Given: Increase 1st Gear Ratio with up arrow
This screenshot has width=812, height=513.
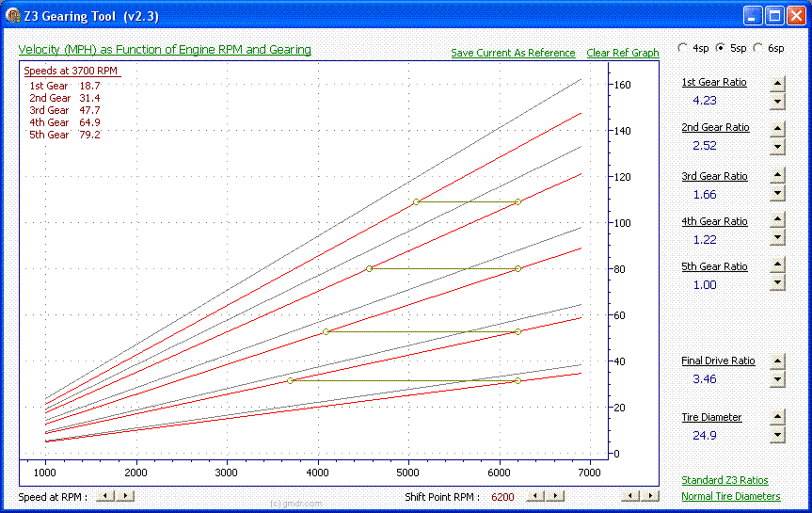Looking at the screenshot, I should point(777,82).
